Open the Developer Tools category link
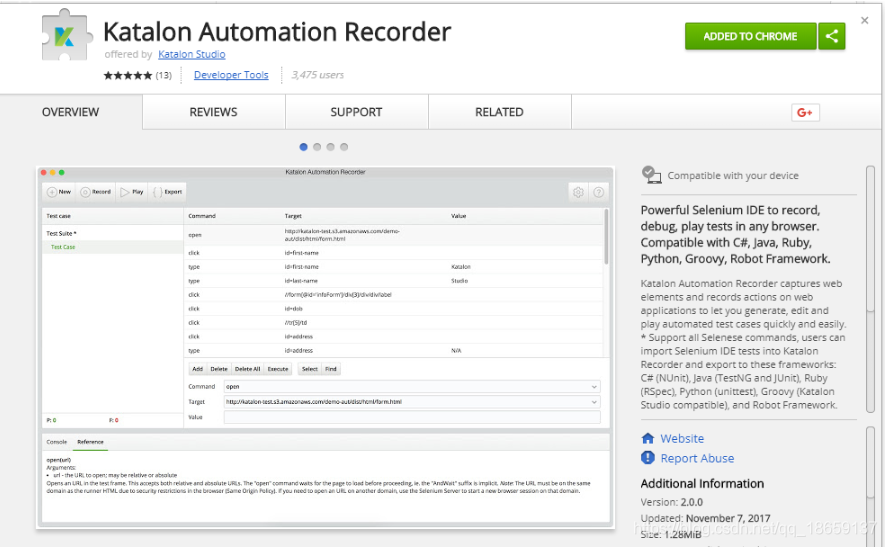887x547 pixels. pos(231,75)
